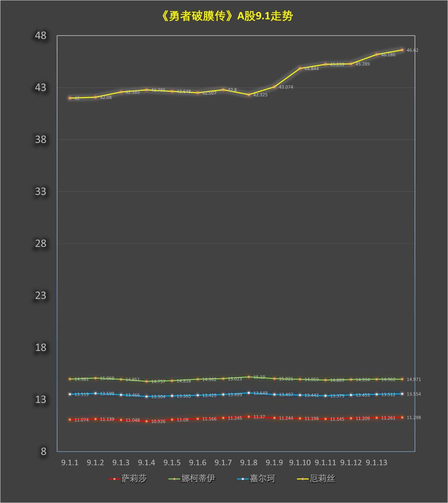This screenshot has width=448, height=503.
Task: Click the yellow data point labeled 44.844
Action: pyautogui.click(x=300, y=68)
